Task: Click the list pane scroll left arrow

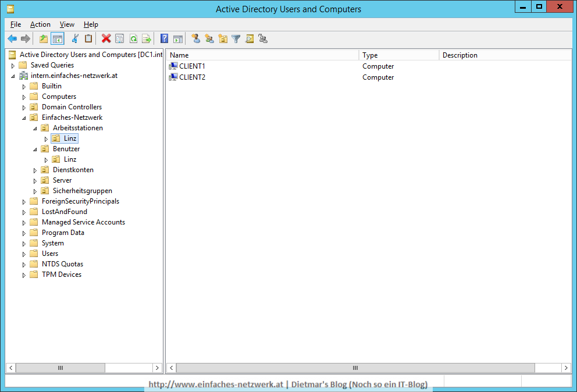Action: pos(171,368)
